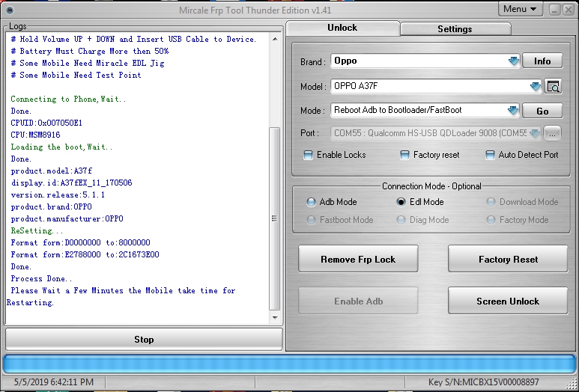Click the Key S/N status bar entry

[x=483, y=382]
